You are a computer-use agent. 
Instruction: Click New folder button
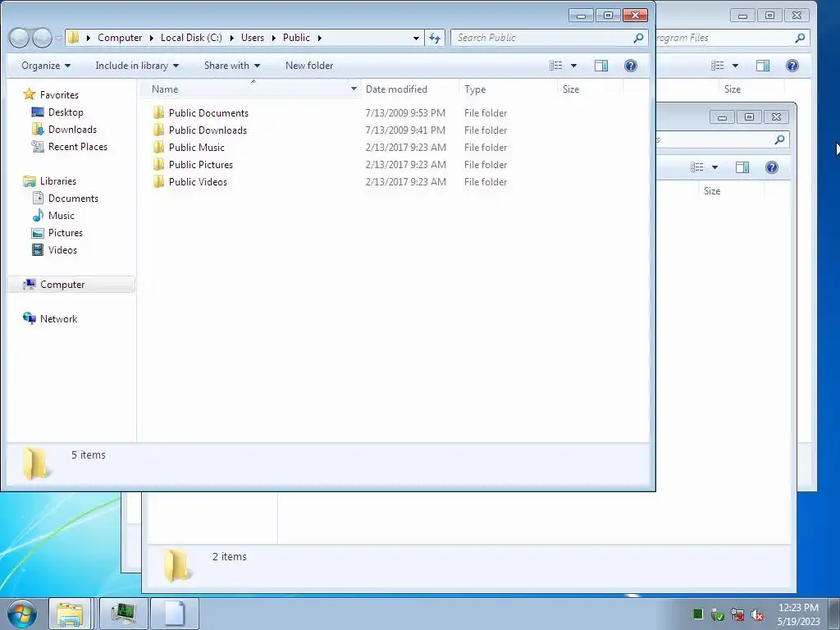point(309,66)
